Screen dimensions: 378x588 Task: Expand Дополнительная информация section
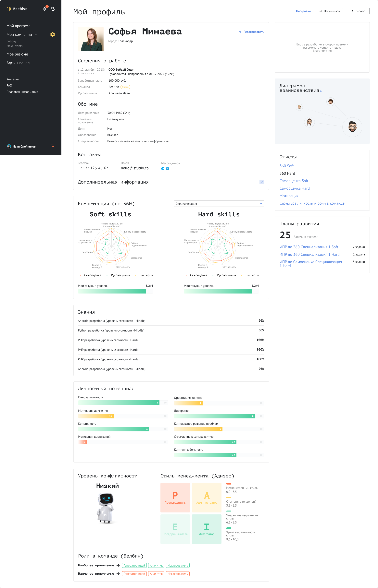pos(262,182)
